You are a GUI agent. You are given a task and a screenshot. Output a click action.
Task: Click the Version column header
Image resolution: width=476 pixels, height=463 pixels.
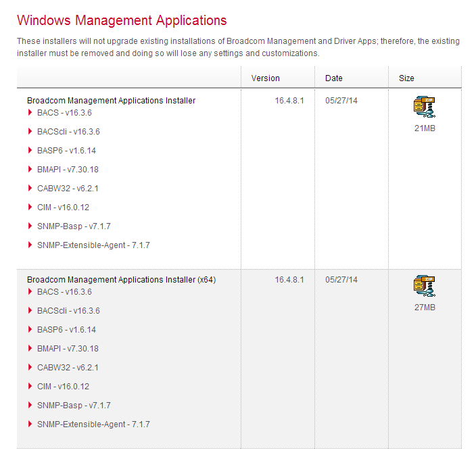tap(265, 78)
